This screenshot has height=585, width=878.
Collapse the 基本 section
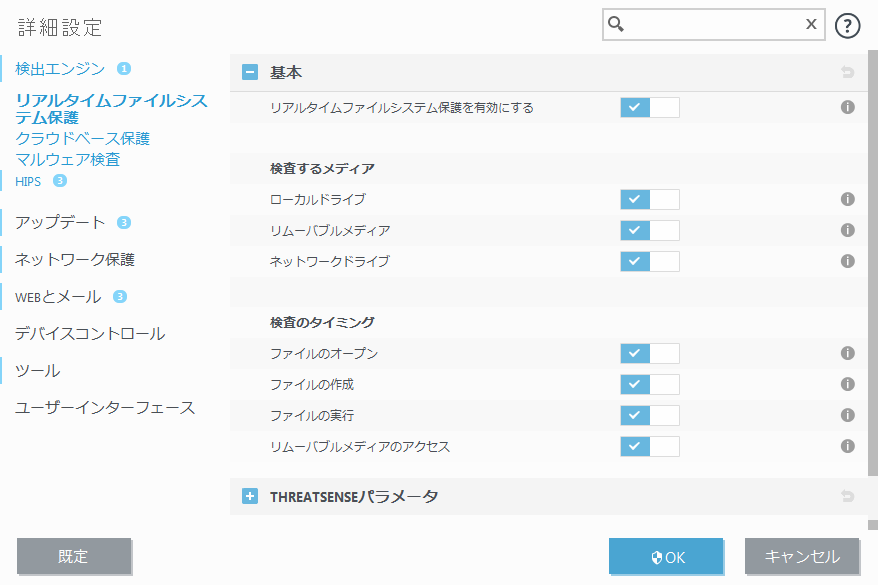click(250, 72)
